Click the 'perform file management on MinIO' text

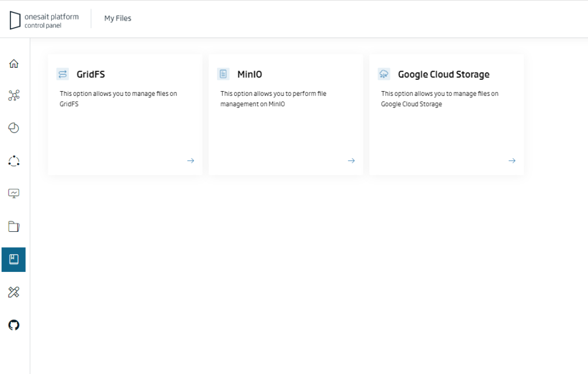(x=273, y=99)
